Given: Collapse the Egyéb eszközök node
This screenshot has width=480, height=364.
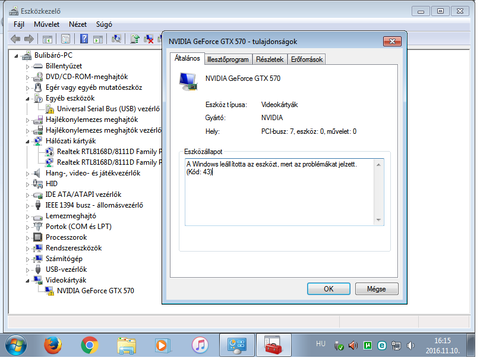Looking at the screenshot, I should click(27, 99).
